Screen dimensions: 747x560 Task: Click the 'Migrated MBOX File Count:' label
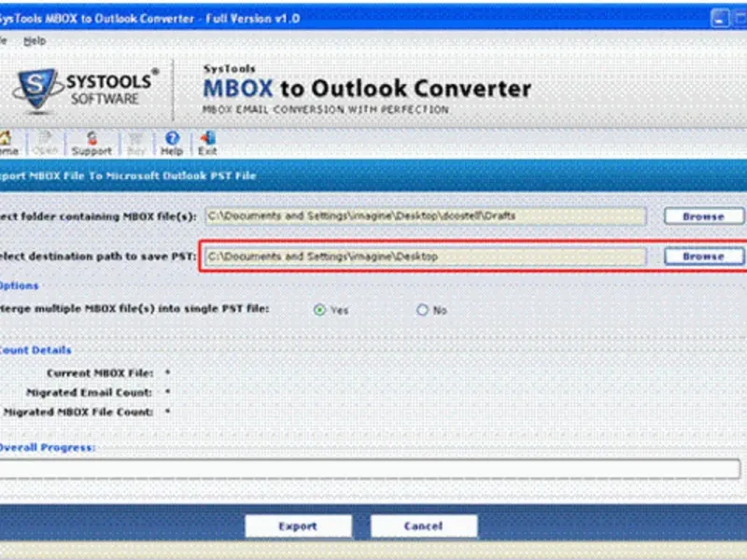click(x=78, y=412)
